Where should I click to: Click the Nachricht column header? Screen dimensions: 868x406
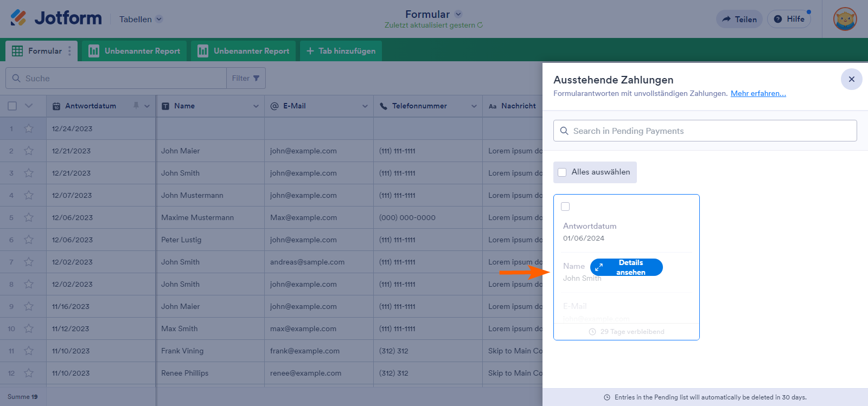click(513, 106)
